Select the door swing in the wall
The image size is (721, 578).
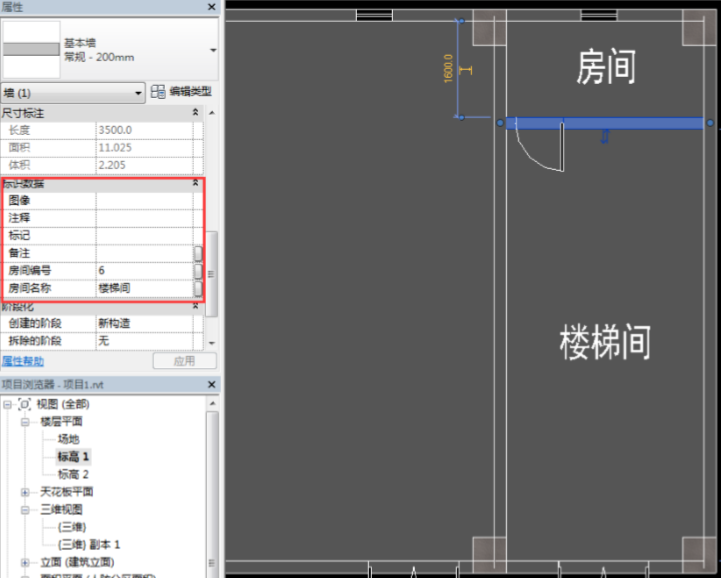click(540, 145)
